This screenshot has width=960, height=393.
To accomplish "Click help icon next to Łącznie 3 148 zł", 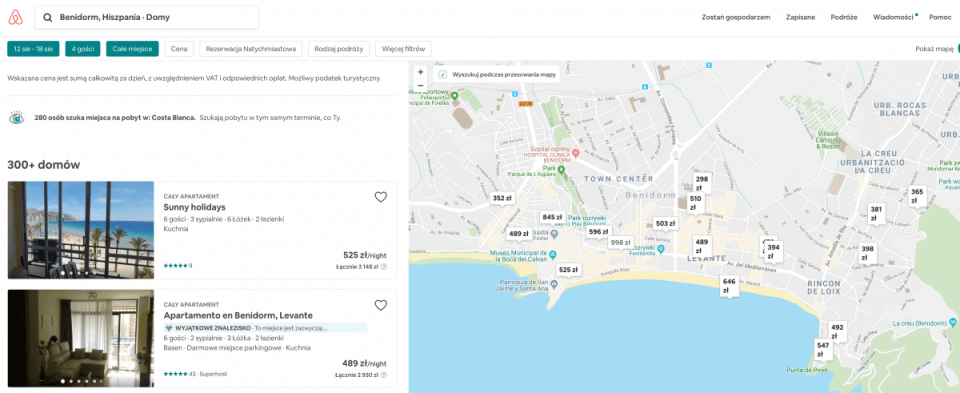I will click(384, 267).
